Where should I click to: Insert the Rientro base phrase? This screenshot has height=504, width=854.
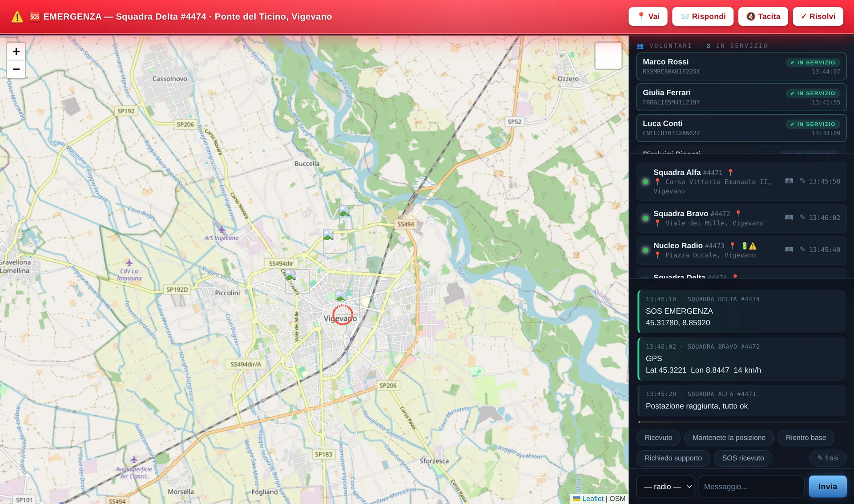[x=806, y=438]
